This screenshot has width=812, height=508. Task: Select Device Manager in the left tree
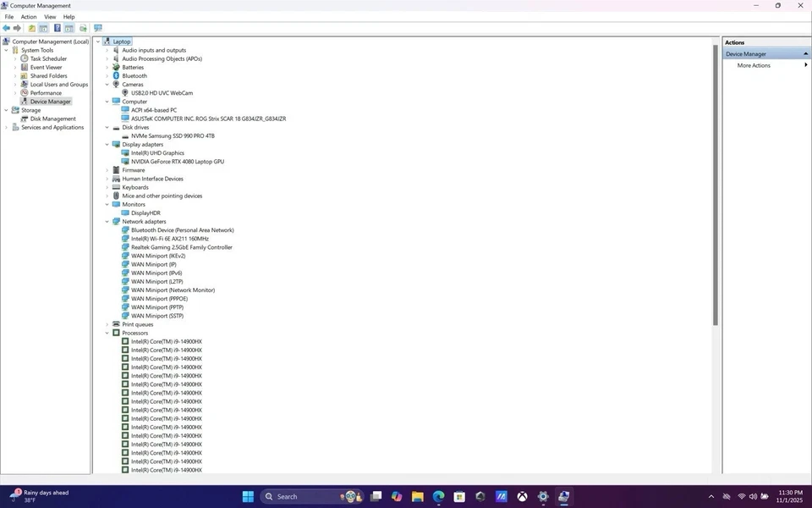[50, 102]
